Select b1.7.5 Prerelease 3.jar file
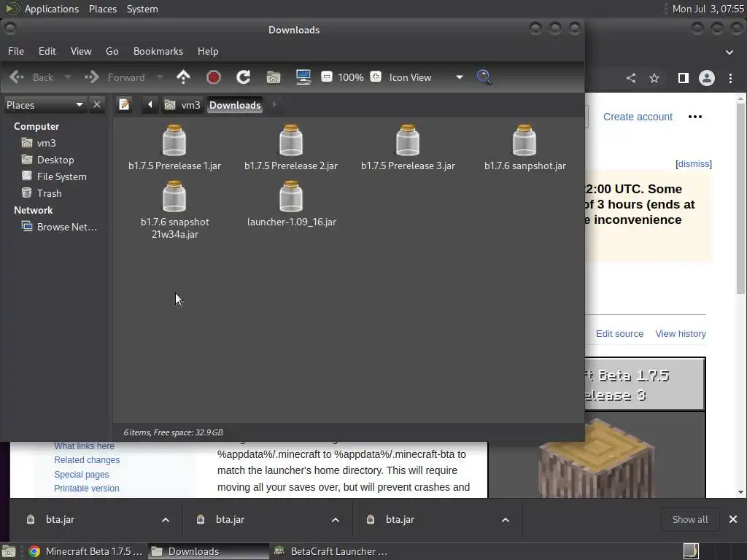Screen dimensions: 747x560 point(408,147)
